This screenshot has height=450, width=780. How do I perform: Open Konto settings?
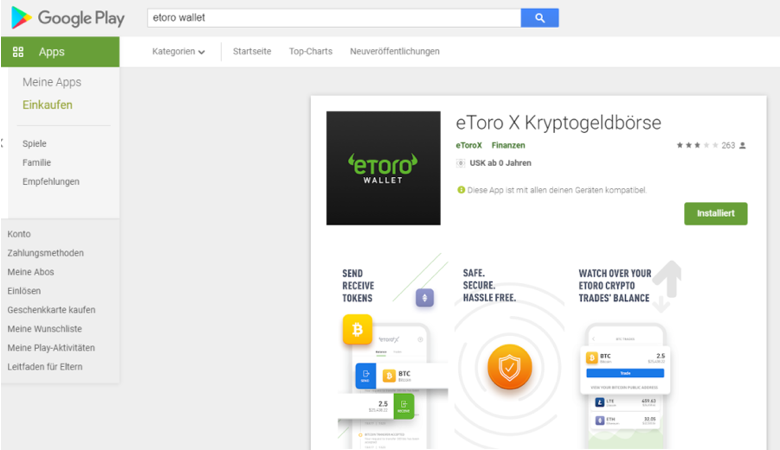(x=19, y=234)
